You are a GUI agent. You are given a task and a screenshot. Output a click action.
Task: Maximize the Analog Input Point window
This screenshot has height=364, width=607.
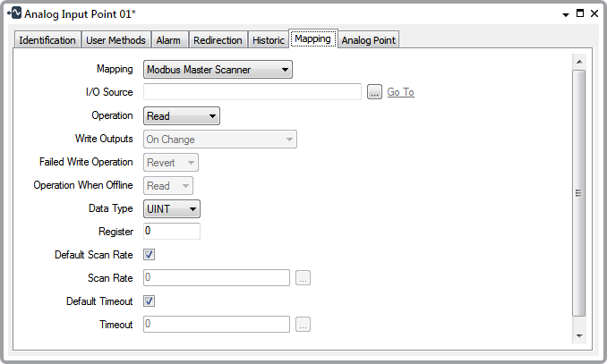580,14
